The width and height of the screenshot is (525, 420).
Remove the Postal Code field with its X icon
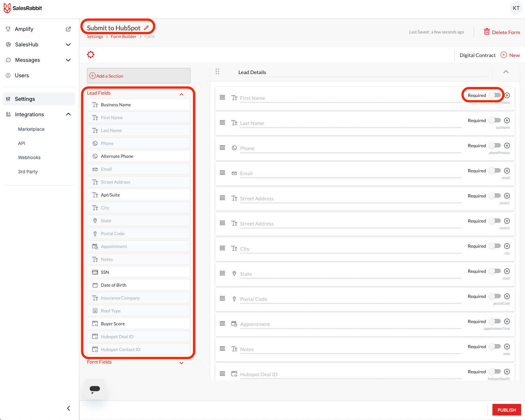coord(507,296)
